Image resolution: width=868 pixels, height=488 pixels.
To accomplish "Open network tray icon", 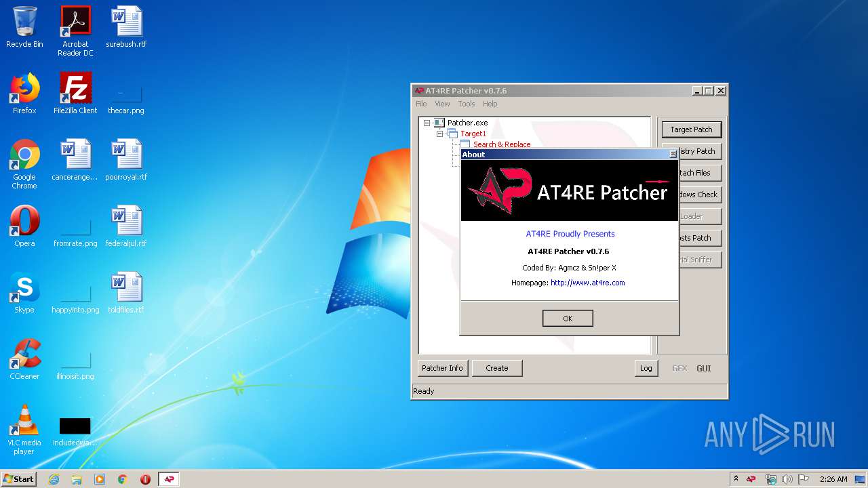I will [x=771, y=479].
